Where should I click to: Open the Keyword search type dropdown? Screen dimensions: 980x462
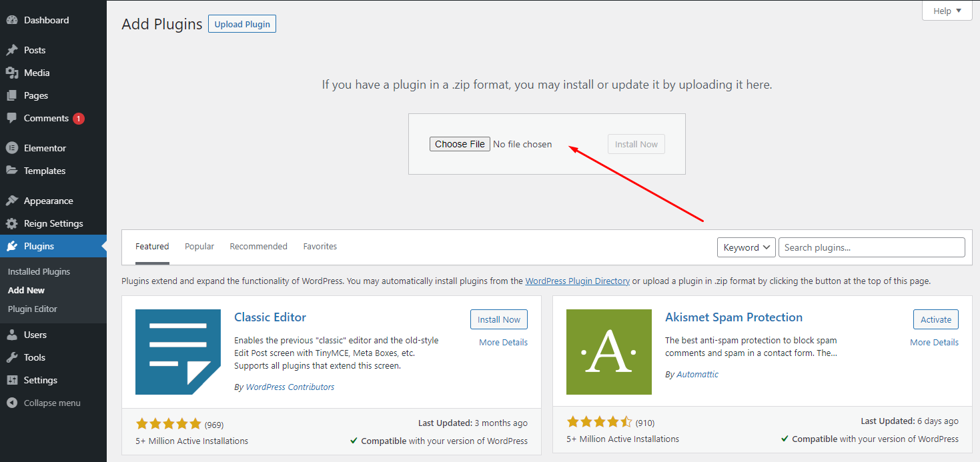(x=747, y=247)
